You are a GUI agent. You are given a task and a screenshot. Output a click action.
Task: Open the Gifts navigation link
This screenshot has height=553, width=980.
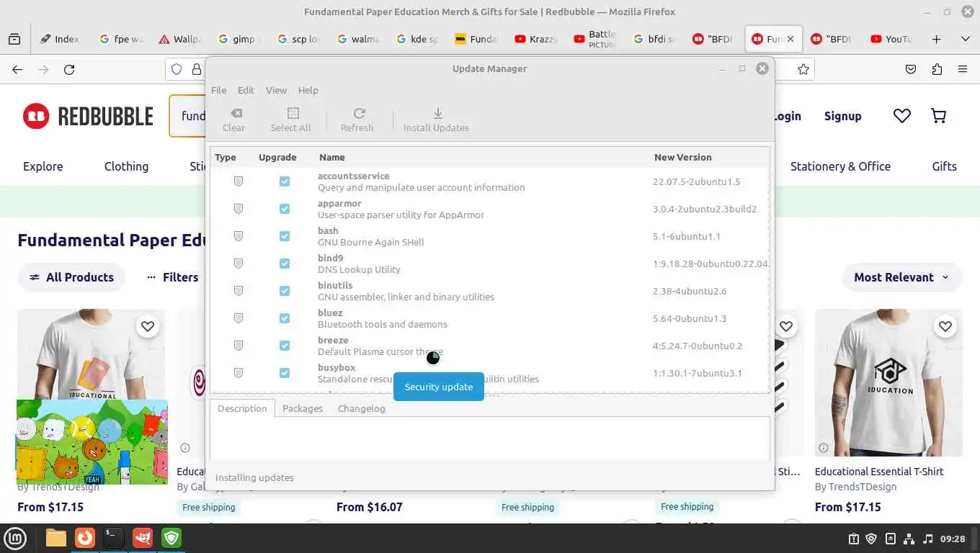click(944, 166)
